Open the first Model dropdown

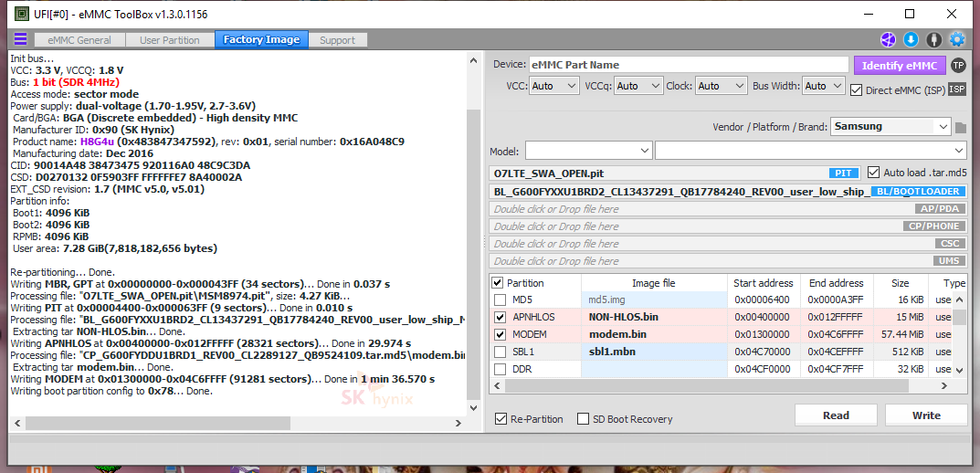[x=589, y=151]
